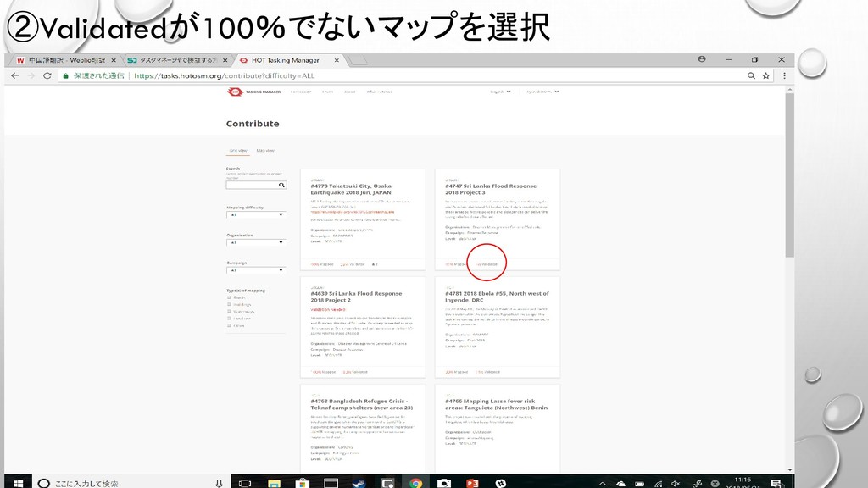Image resolution: width=868 pixels, height=488 pixels.
Task: Show hidden system tray icons
Action: click(603, 484)
